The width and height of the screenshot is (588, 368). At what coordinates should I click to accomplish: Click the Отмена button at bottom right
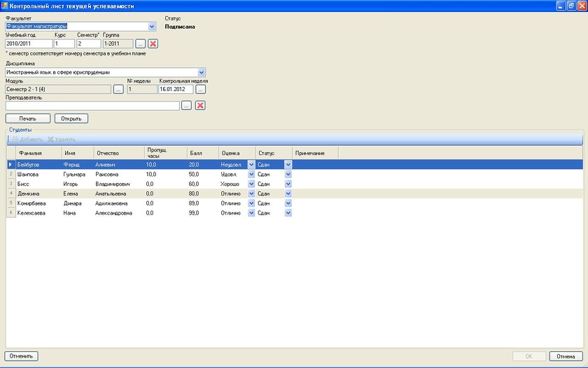click(x=566, y=356)
